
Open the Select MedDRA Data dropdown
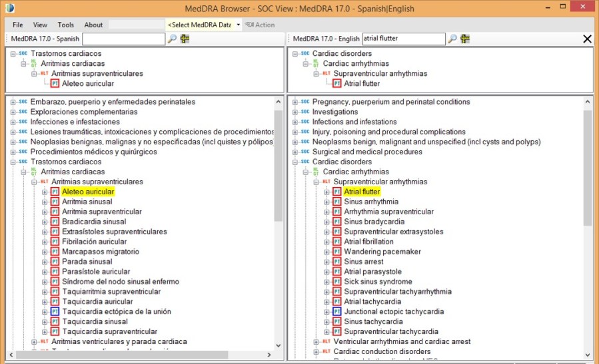pos(238,25)
